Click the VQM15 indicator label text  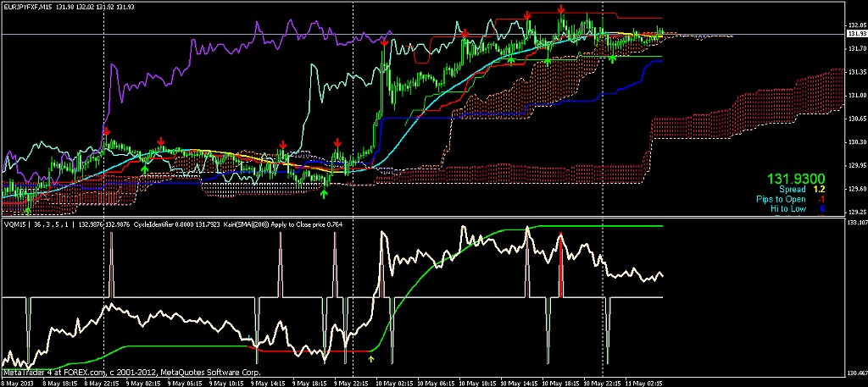click(x=15, y=224)
